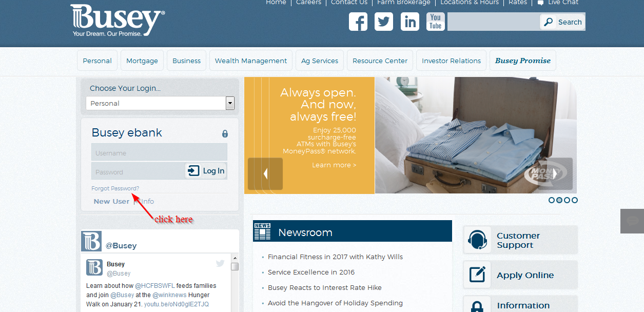The image size is (644, 312).
Task: Select the fourth carousel dot
Action: tap(575, 200)
